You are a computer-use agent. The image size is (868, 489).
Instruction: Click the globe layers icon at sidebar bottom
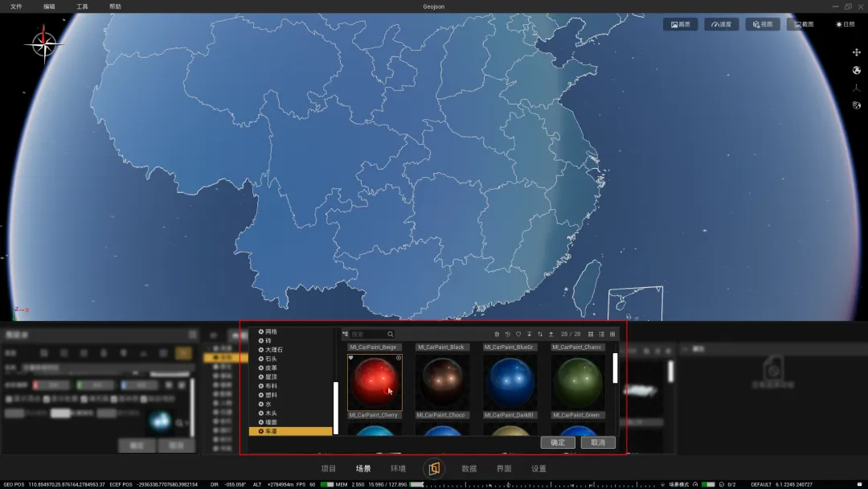[857, 105]
